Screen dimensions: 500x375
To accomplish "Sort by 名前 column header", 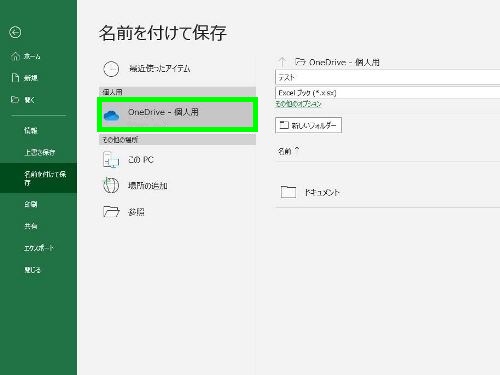I will [285, 151].
